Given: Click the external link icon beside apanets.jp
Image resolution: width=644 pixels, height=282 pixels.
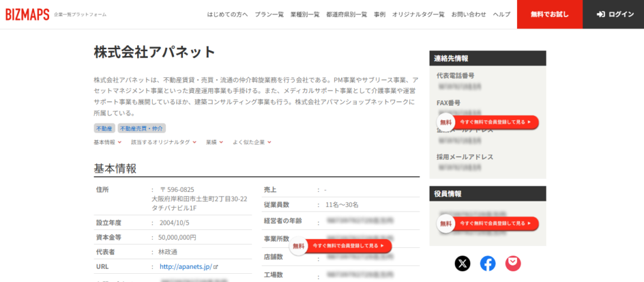Looking at the screenshot, I should point(216,267).
